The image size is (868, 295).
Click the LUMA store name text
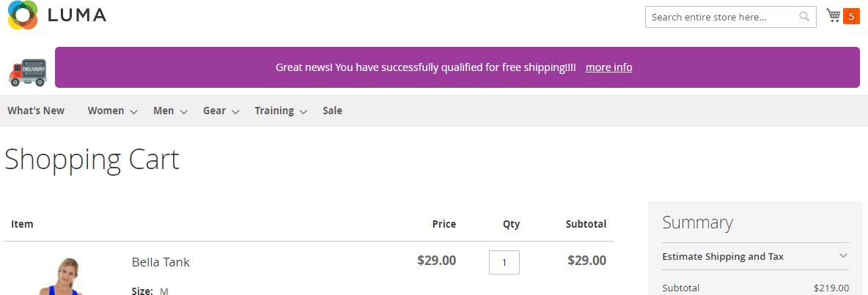[77, 15]
